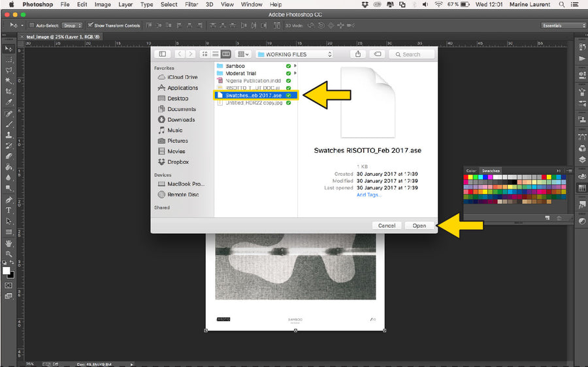Click the Open button in the dialog
This screenshot has width=588, height=367.
click(419, 225)
